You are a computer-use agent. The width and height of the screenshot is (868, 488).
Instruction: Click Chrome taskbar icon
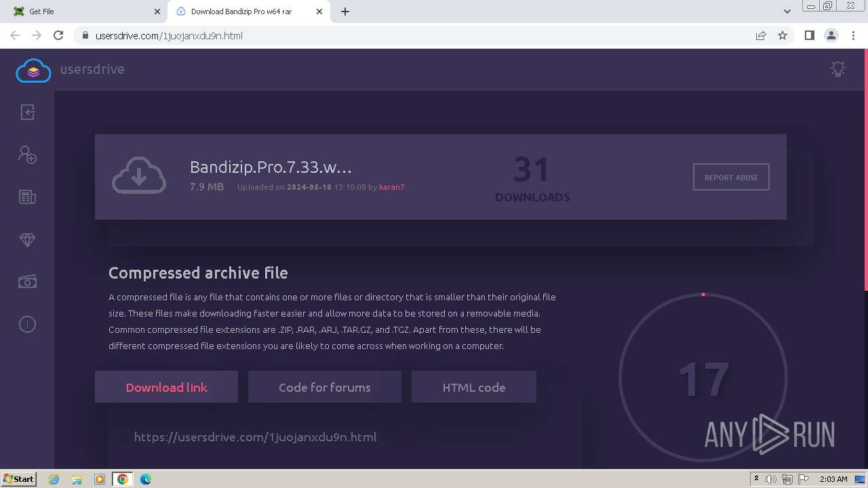tap(123, 479)
